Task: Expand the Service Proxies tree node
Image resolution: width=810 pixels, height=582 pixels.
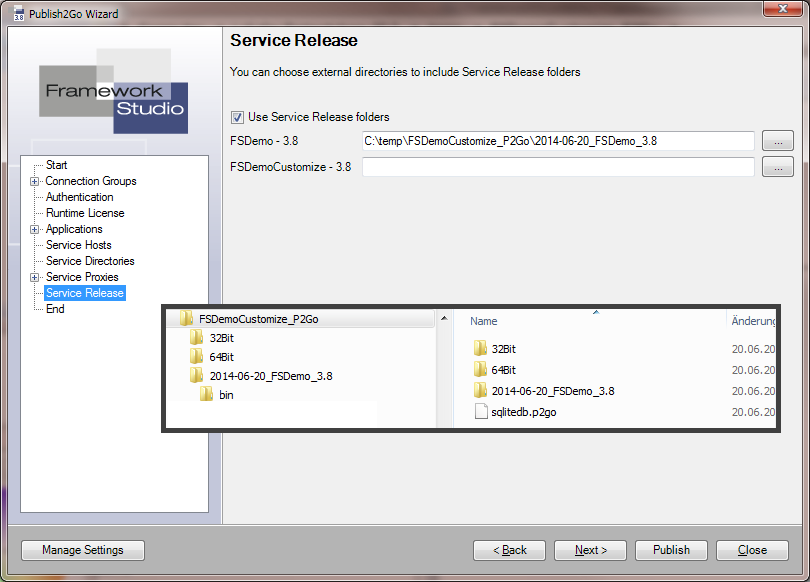Action: (34, 277)
